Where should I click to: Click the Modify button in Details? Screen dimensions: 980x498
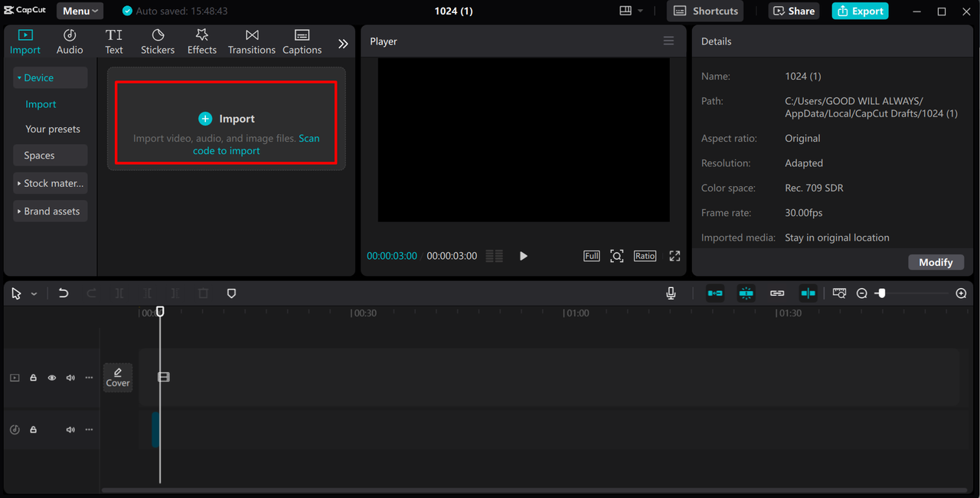pos(936,262)
